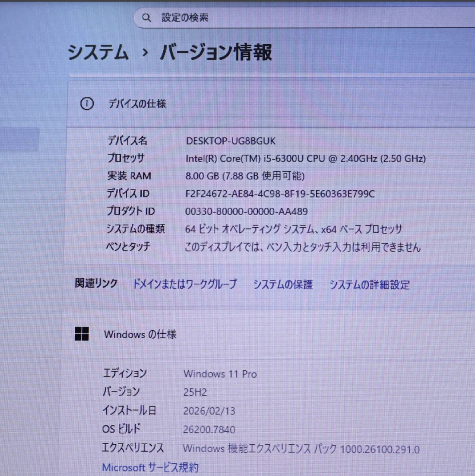Select experience pack value 1000.26100.291.0
Screen dimensions: 475x476
301,449
